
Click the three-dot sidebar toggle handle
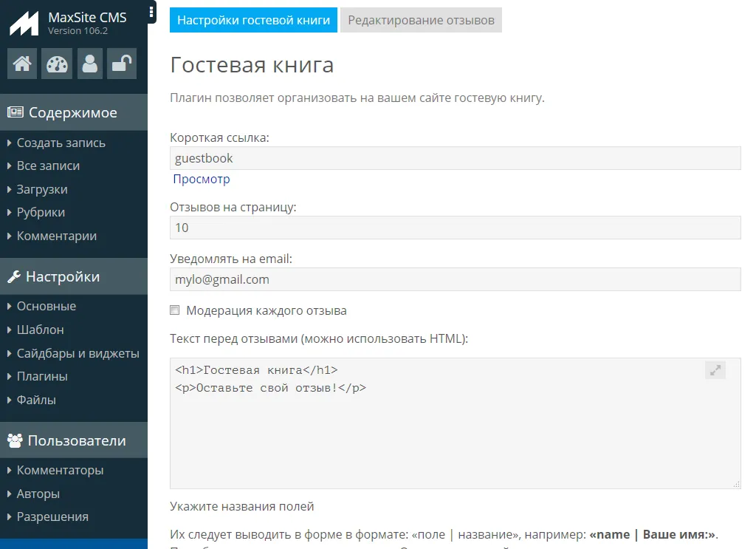[x=151, y=12]
